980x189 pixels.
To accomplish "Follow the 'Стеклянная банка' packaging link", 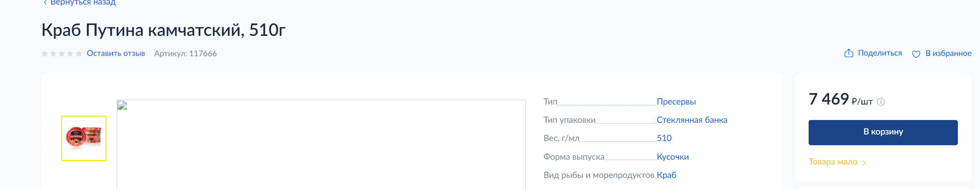I will click(691, 120).
